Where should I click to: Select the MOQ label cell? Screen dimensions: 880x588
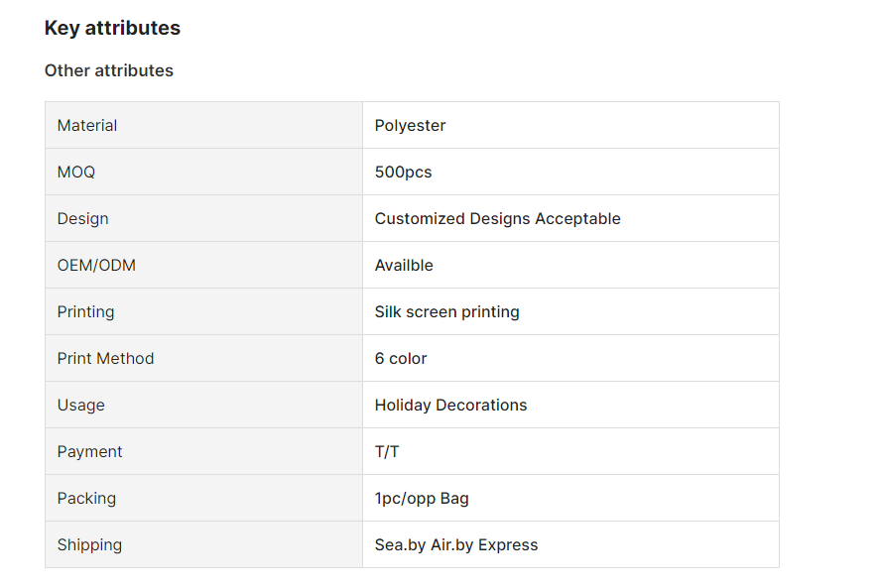(x=203, y=172)
